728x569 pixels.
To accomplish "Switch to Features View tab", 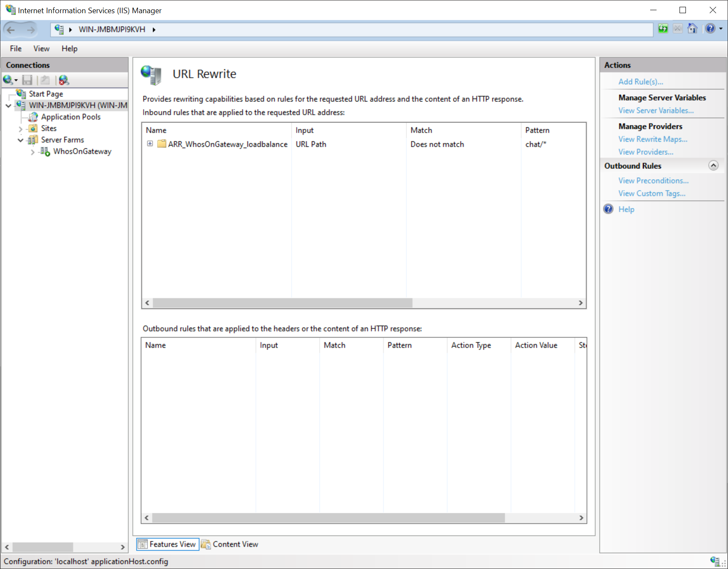I will [x=168, y=544].
